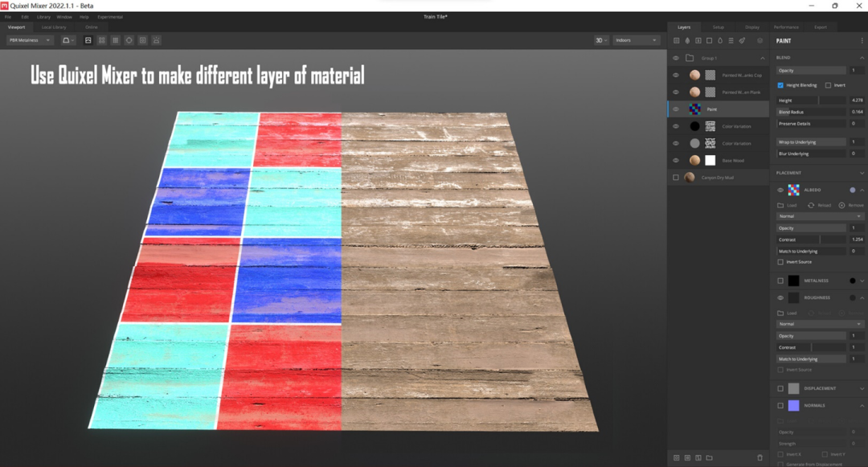Viewport: 868px width, 467px height.
Task: Switch to the 2x2 grid view icon
Action: 102,40
